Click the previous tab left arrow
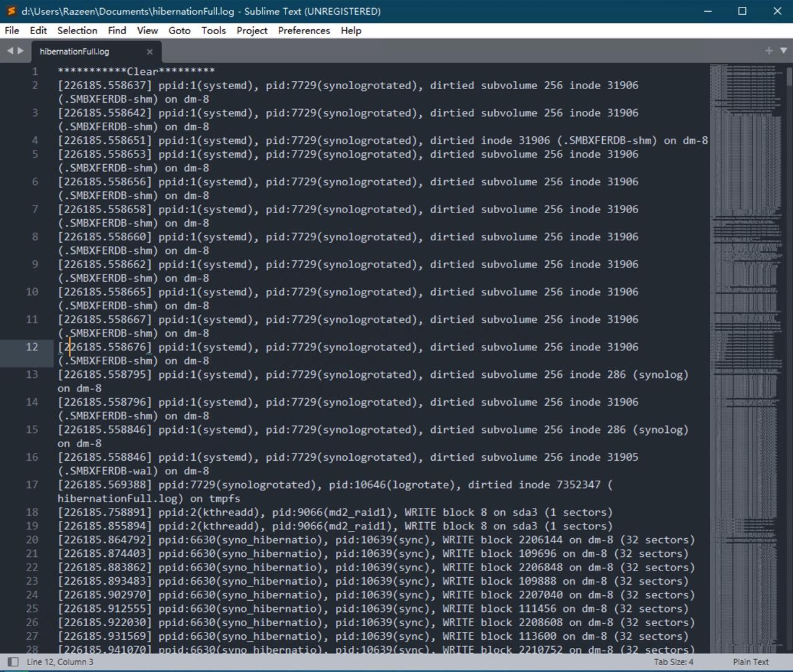 click(10, 51)
